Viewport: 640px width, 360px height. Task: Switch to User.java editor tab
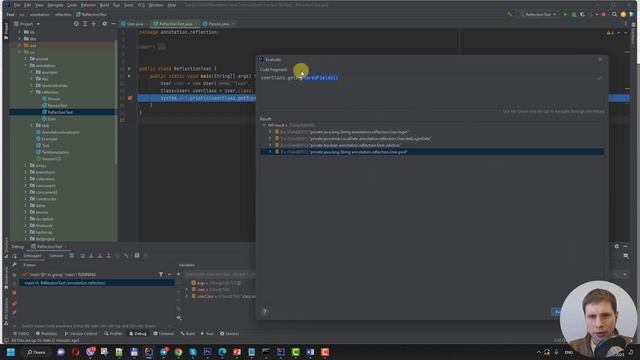[x=134, y=24]
